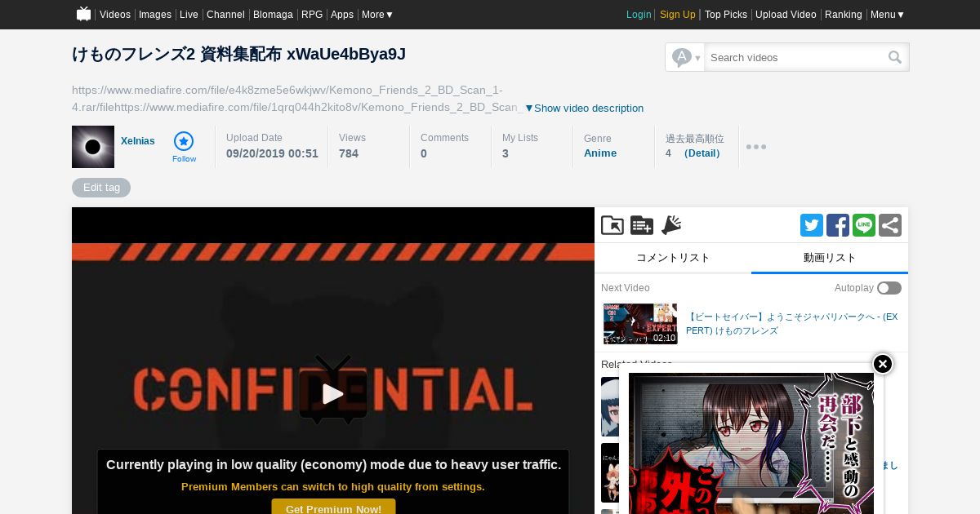
Task: Click Get Premium Now button
Action: click(x=333, y=507)
